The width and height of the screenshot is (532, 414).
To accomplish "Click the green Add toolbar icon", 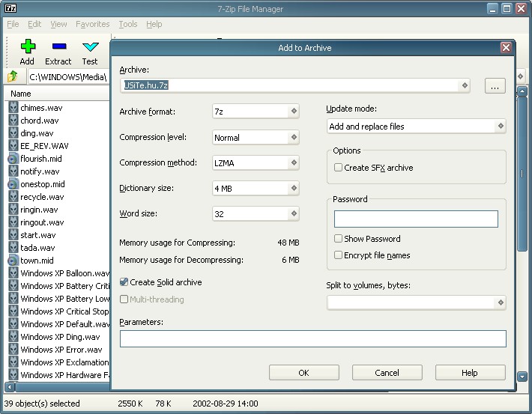I will pos(27,47).
